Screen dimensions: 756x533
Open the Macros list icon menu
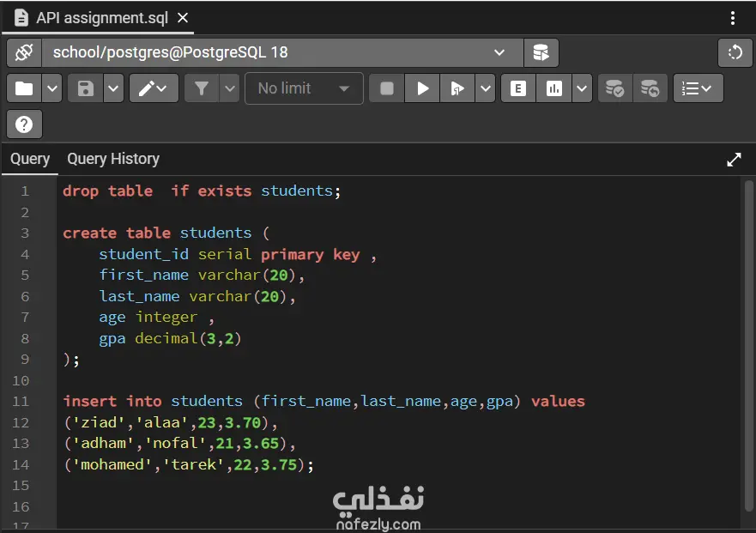point(698,88)
